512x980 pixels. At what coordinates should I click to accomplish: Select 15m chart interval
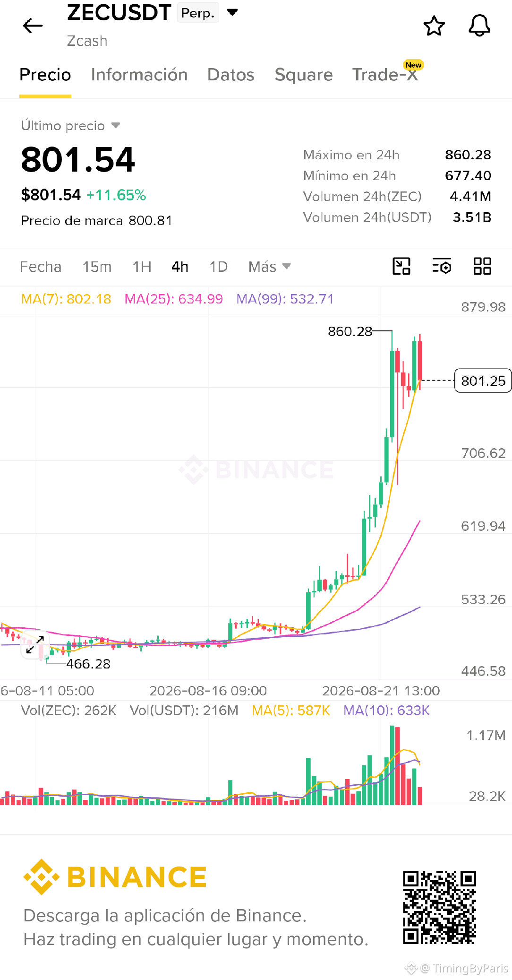pos(97,267)
